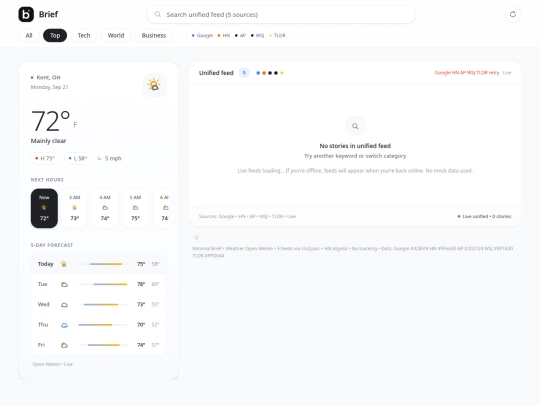Viewport: 540px width, 405px height.
Task: Click the partly cloudy icon in the Fri row
Action: tap(64, 345)
